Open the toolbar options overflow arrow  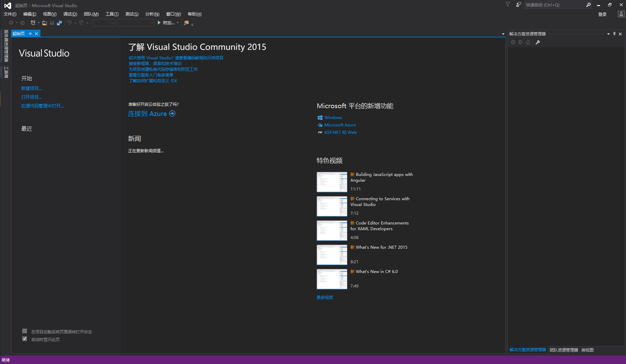coord(192,24)
